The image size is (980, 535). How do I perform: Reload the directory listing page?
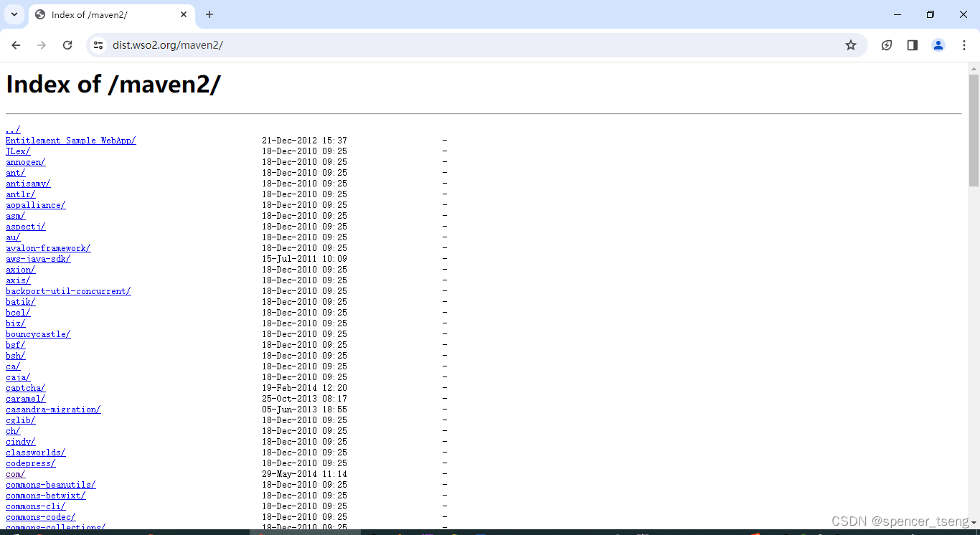(67, 44)
